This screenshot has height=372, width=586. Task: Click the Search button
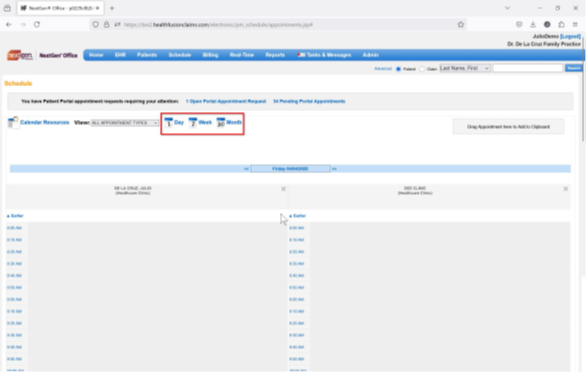[573, 68]
